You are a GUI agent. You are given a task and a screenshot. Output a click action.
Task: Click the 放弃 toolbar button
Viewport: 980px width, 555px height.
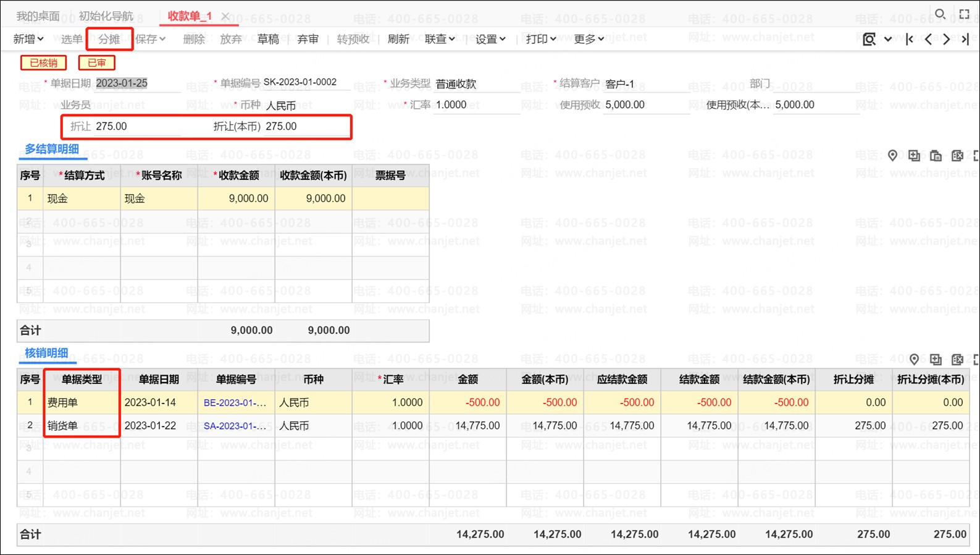[231, 39]
